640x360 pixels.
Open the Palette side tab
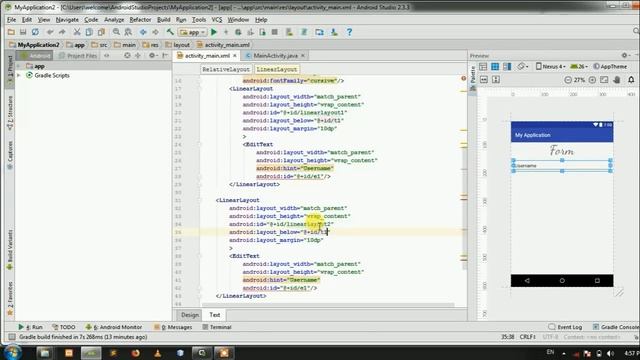coord(473,79)
